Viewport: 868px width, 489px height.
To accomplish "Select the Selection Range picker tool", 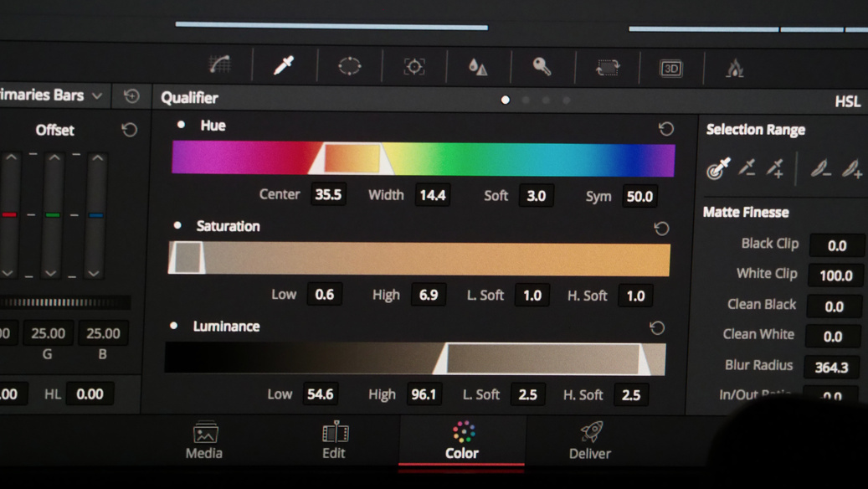I will click(718, 168).
